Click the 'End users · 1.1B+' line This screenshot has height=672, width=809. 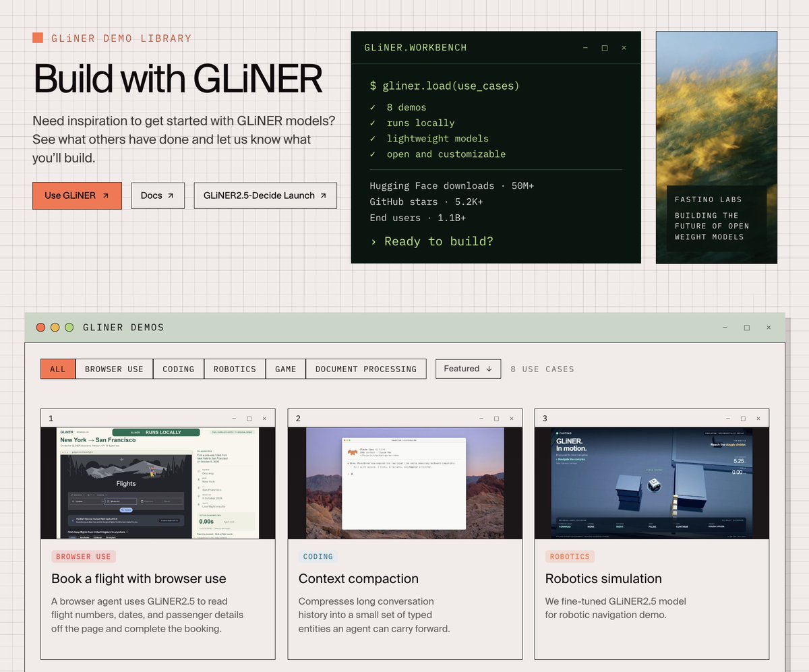[418, 218]
